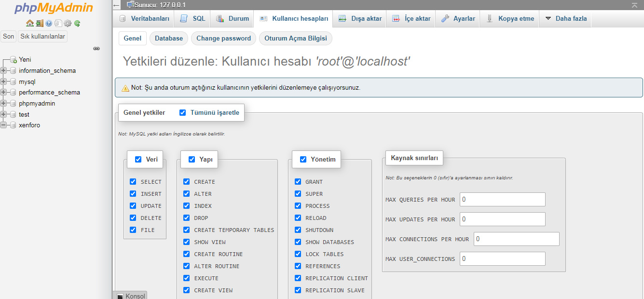Click the log out door icon

40,23
